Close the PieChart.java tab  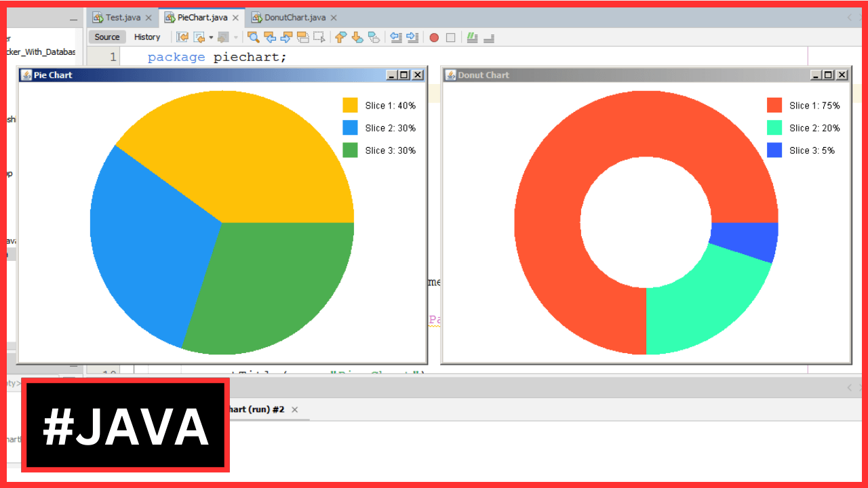(x=235, y=18)
